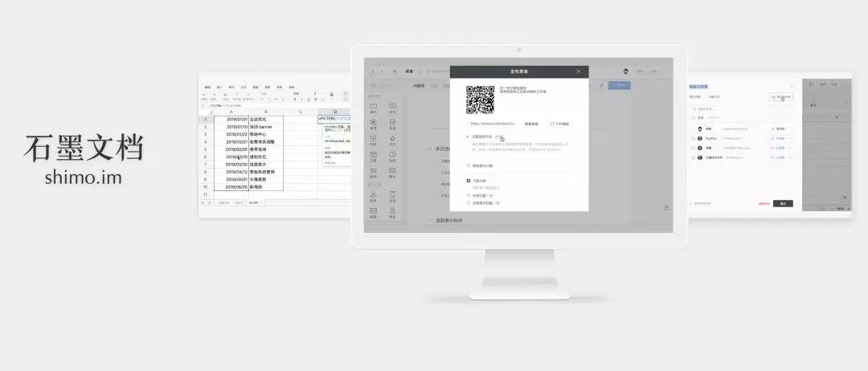Click the outlined button at collaborator panel top right

pos(781,96)
